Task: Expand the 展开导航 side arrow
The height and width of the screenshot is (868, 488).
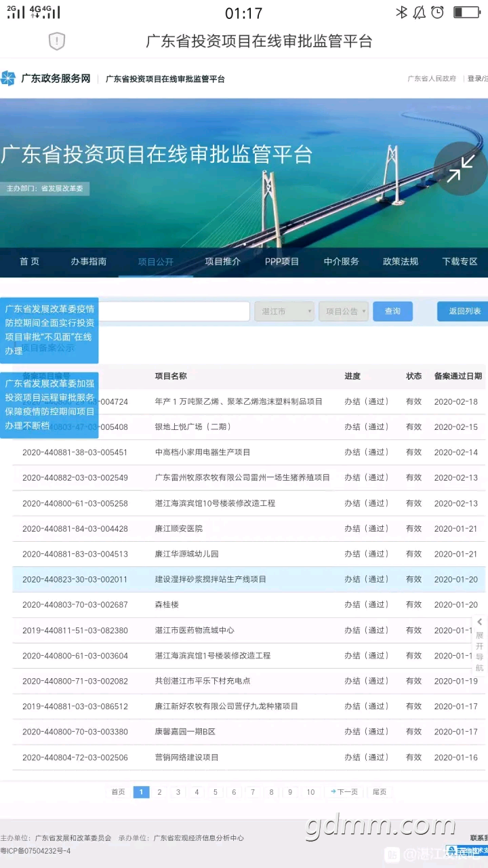Action: 479,623
